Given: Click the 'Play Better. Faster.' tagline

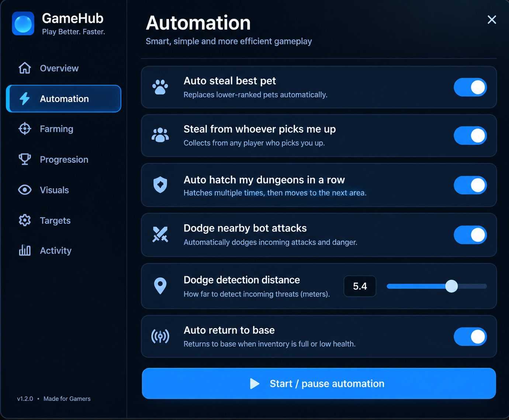Looking at the screenshot, I should [x=73, y=32].
